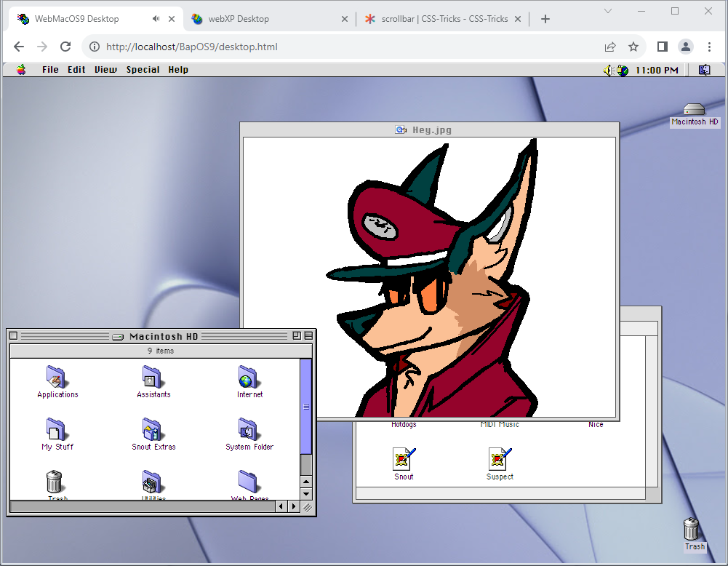Click the Macintosh HD window collapse box

(x=308, y=335)
